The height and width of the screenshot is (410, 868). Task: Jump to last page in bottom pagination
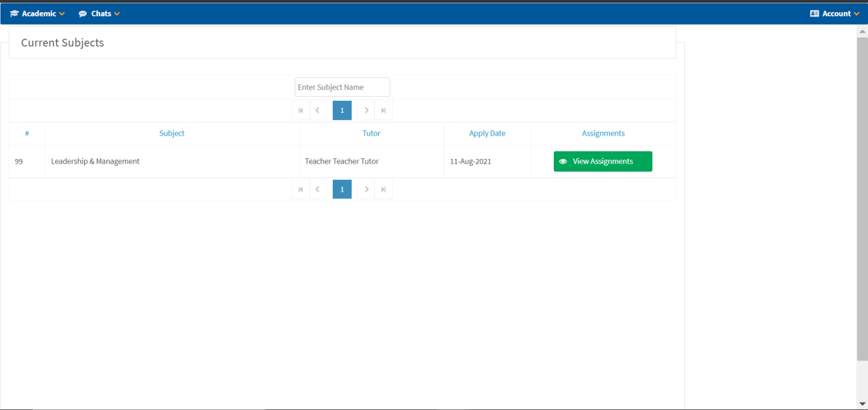pos(384,190)
